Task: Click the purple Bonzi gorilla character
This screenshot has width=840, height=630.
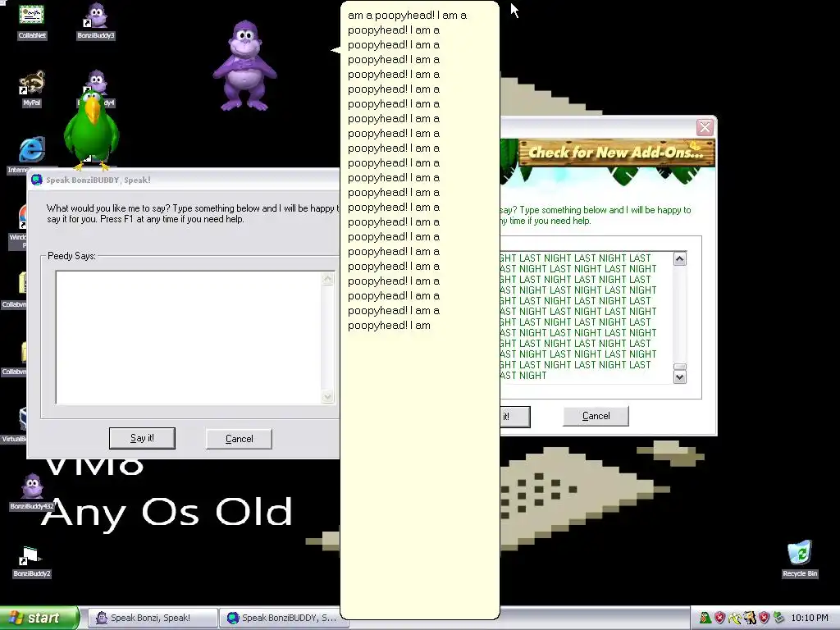Action: pos(244,66)
